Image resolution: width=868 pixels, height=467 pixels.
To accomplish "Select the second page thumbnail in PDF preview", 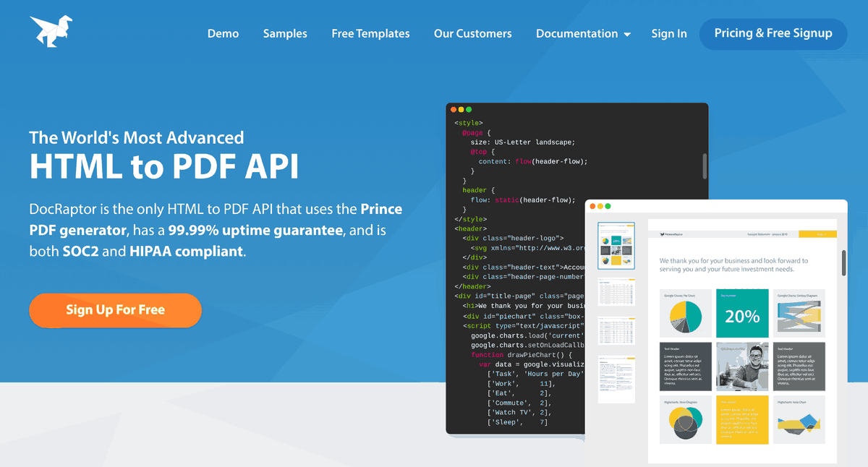I will click(x=616, y=291).
